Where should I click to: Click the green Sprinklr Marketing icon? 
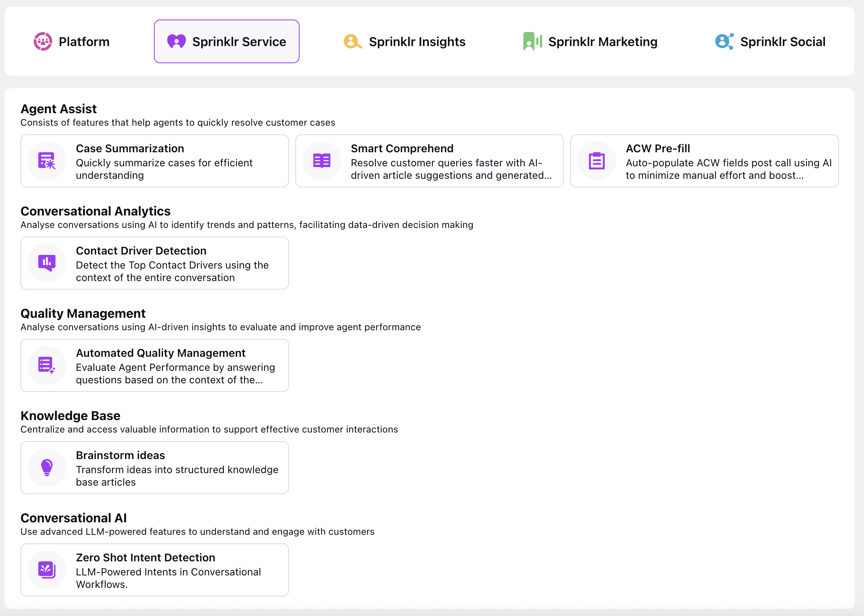[x=532, y=41]
